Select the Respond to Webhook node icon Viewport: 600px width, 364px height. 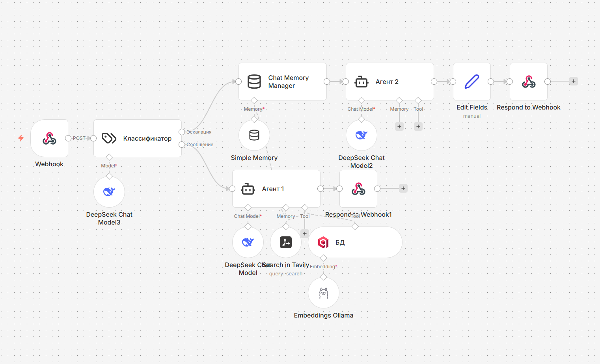[x=528, y=81]
